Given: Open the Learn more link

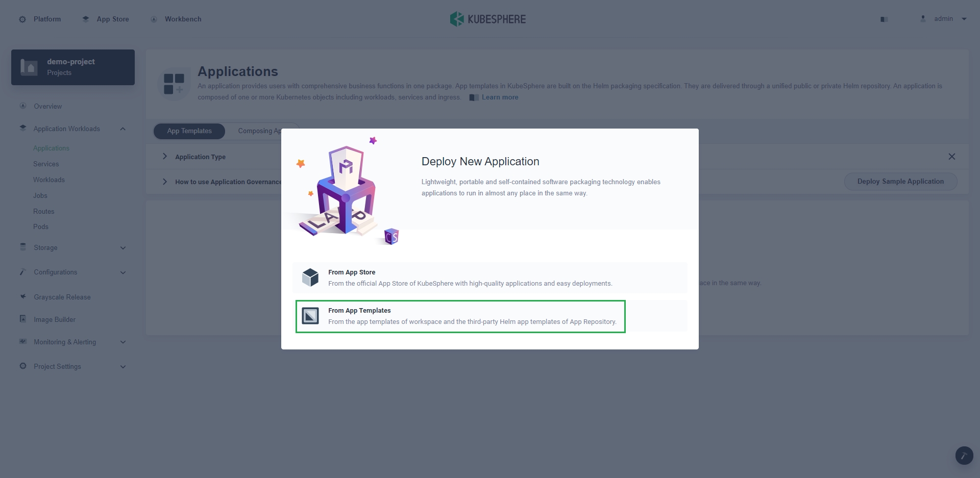Looking at the screenshot, I should click(500, 97).
